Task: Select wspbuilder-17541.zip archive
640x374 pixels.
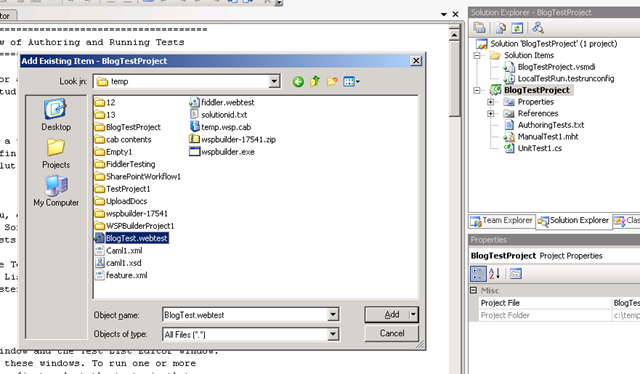Action: click(x=233, y=140)
